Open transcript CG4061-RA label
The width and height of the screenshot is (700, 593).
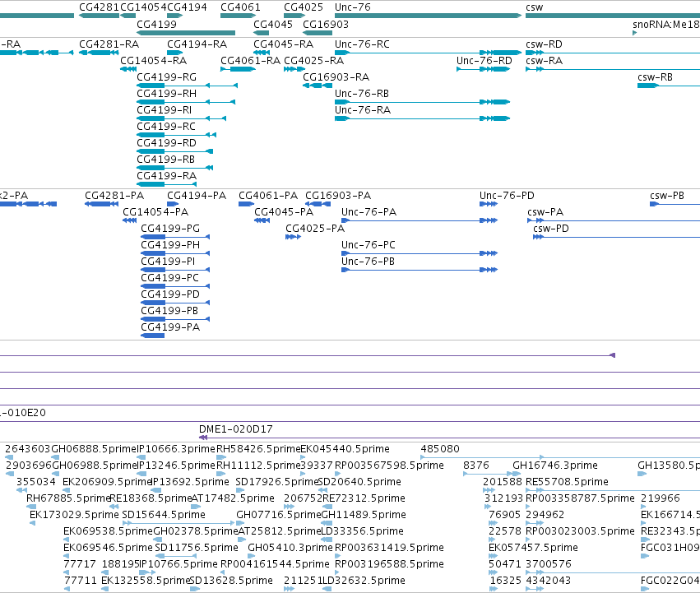(x=250, y=61)
